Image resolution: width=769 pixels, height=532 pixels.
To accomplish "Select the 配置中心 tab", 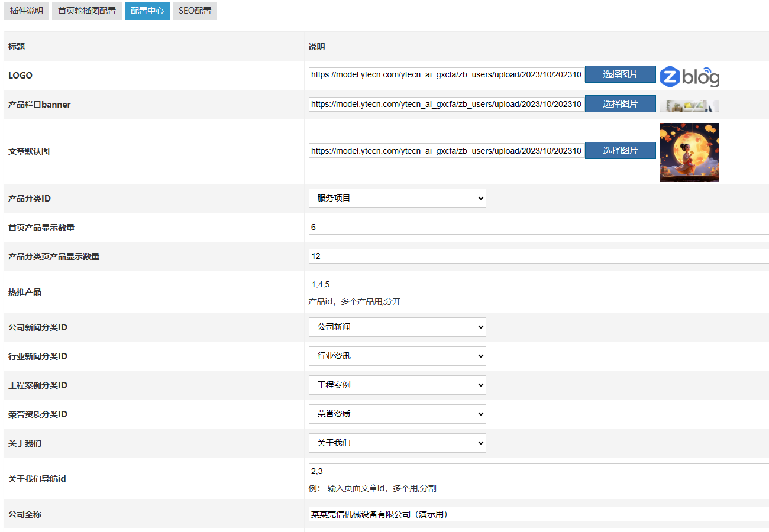I will 147,11.
